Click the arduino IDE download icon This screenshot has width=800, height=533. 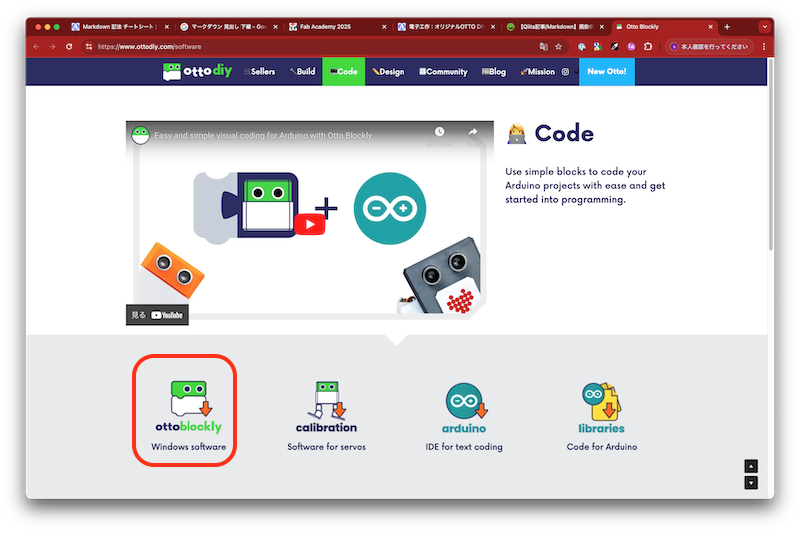pyautogui.click(x=465, y=401)
